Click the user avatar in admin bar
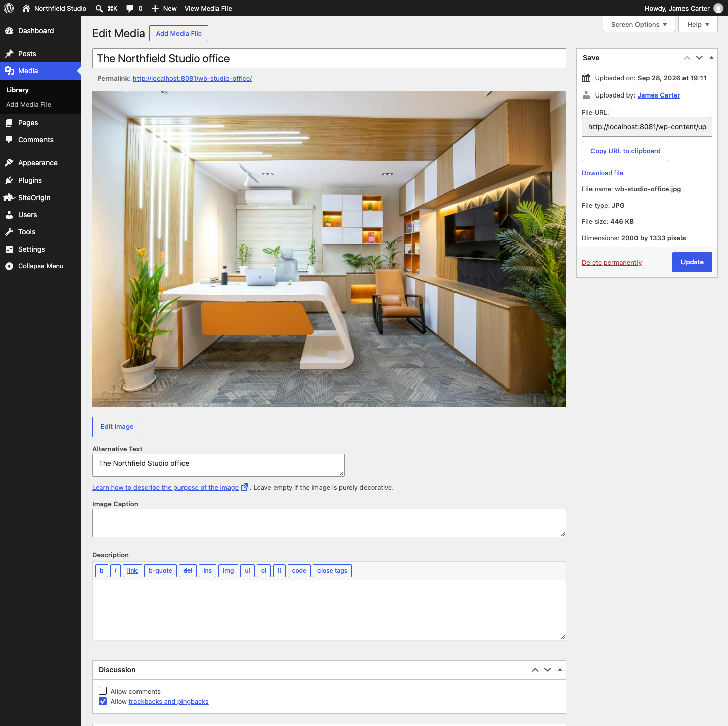Screen dimensions: 728x726 pyautogui.click(x=718, y=8)
